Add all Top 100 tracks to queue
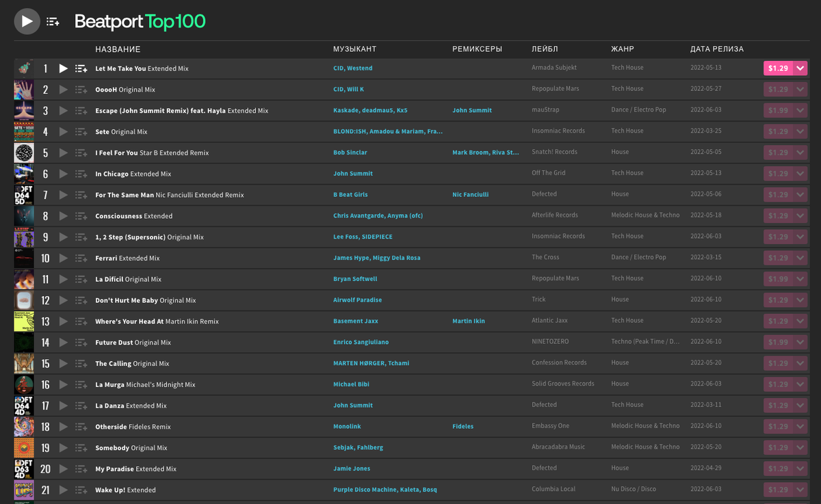 pos(53,22)
